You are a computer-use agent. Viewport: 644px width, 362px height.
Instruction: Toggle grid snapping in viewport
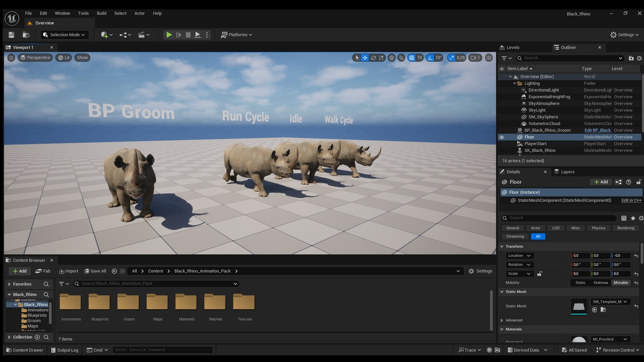[x=412, y=58]
